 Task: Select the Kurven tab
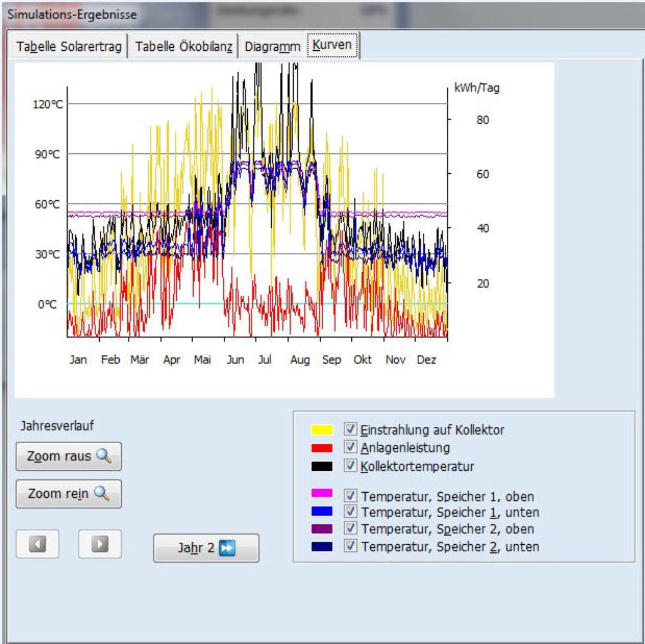[332, 45]
